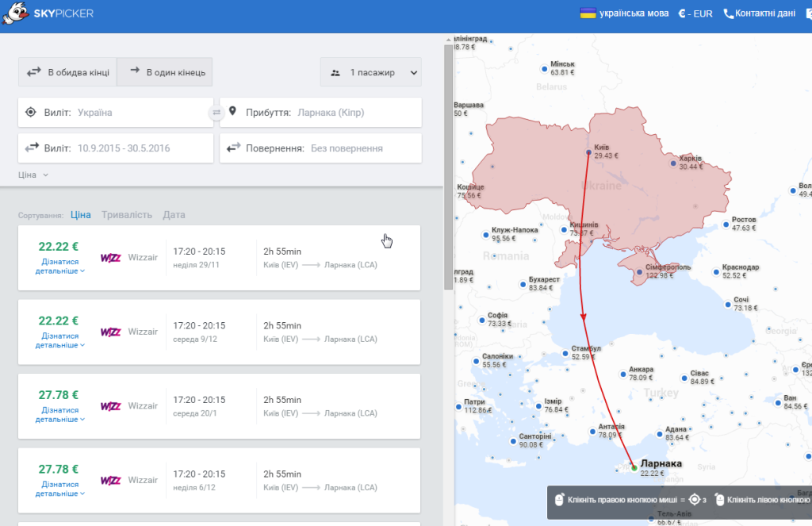Click the Wizz logo in the середа 20/1 flight
This screenshot has height=526, width=812.
[x=110, y=405]
